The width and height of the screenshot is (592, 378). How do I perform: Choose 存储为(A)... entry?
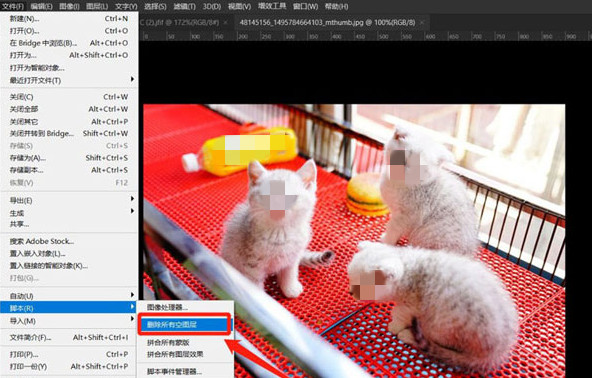click(69, 158)
